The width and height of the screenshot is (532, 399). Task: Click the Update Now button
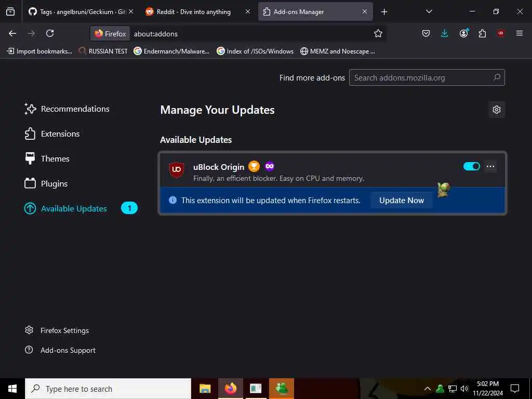pyautogui.click(x=402, y=200)
